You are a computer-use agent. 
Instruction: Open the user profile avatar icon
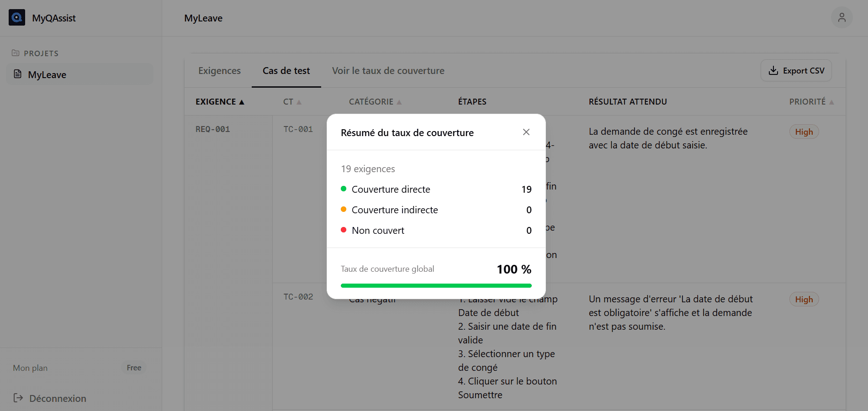point(842,18)
